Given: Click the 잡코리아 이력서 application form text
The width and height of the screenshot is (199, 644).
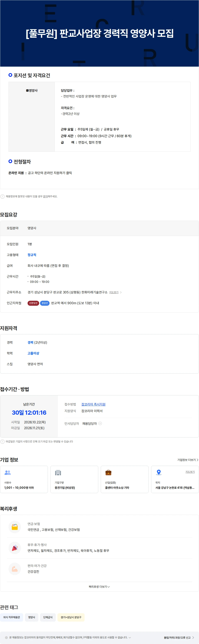Looking at the screenshot, I should [92, 411].
